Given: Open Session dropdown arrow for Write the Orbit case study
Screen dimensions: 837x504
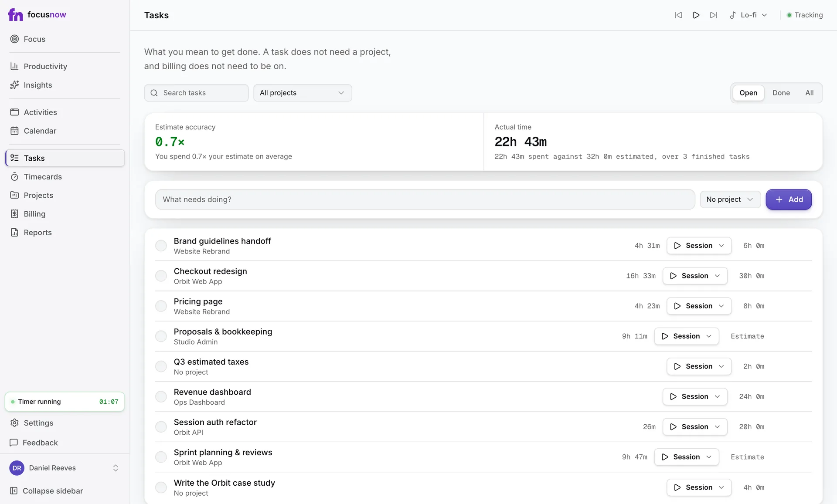Looking at the screenshot, I should coord(721,487).
